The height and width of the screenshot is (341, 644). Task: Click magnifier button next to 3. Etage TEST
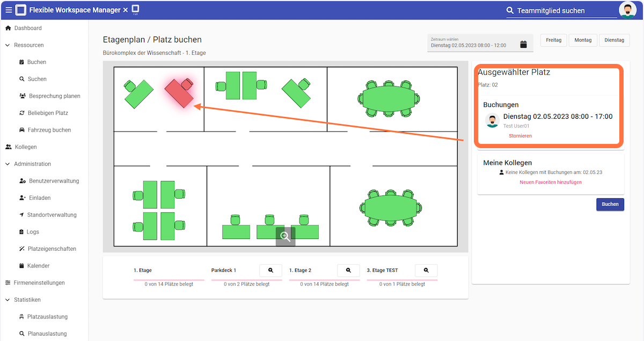click(426, 271)
